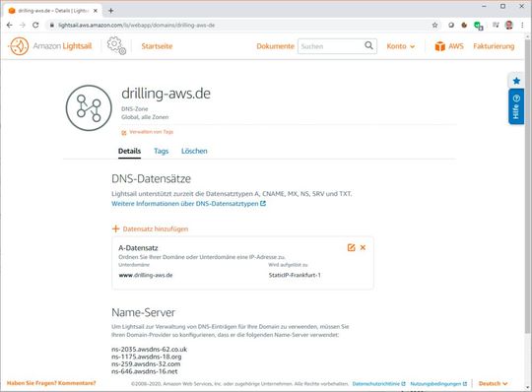Image resolution: width=532 pixels, height=392 pixels.
Task: Open Weitere Informationen über DNS-Datensatztypen link
Action: (x=188, y=204)
